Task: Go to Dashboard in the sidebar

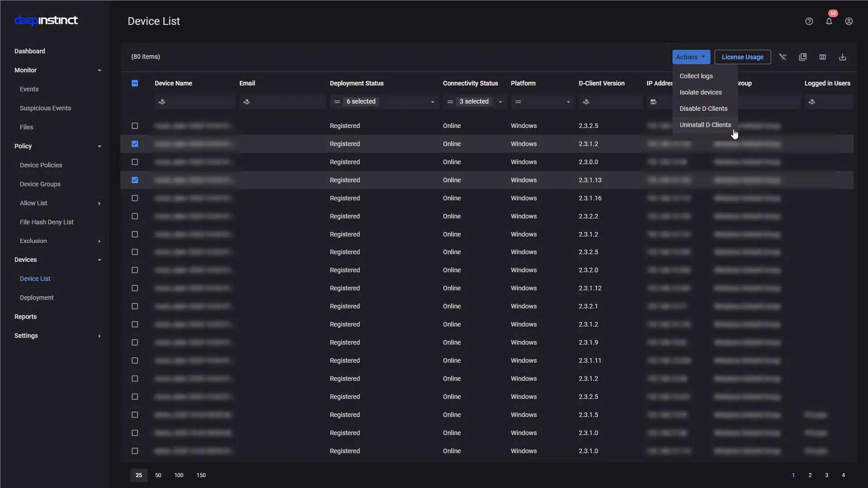Action: pyautogui.click(x=30, y=51)
